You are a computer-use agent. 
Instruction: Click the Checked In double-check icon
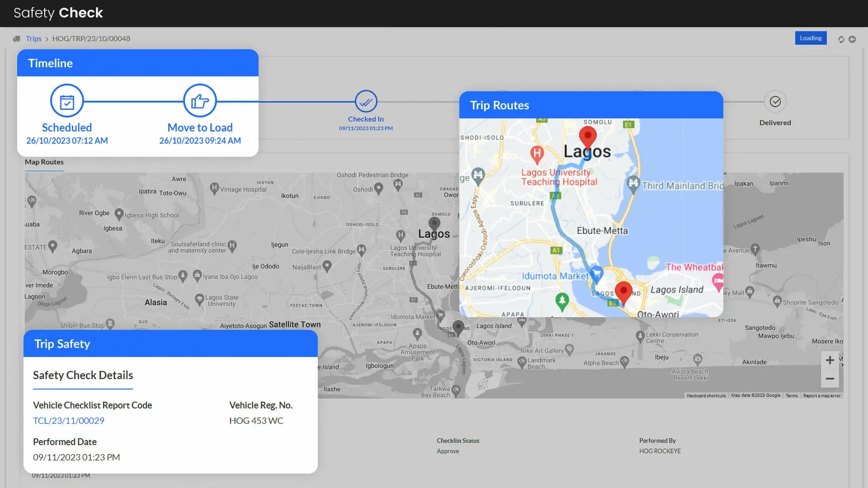click(x=366, y=102)
